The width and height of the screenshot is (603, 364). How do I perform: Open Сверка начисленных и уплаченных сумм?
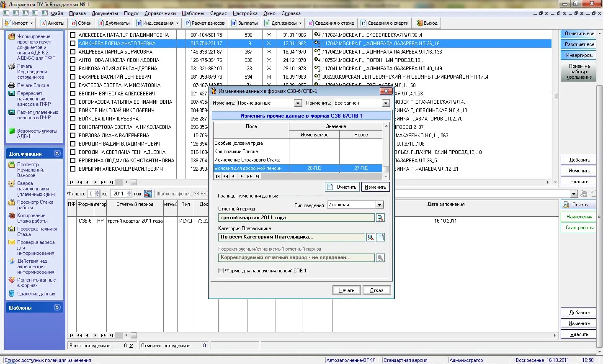[36, 189]
